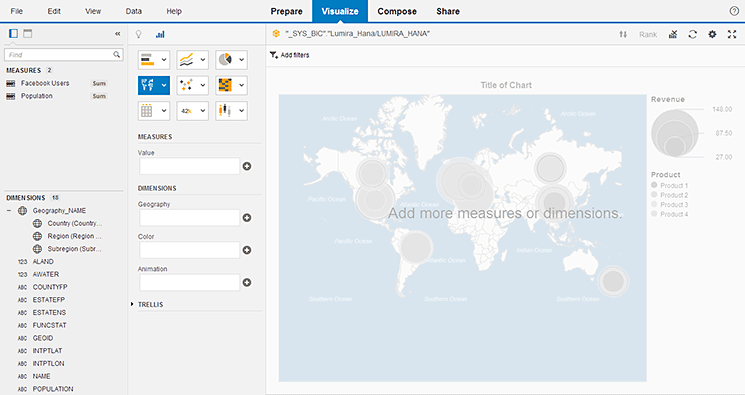Open line chart type dropdown arrow
The image size is (745, 395).
click(203, 60)
